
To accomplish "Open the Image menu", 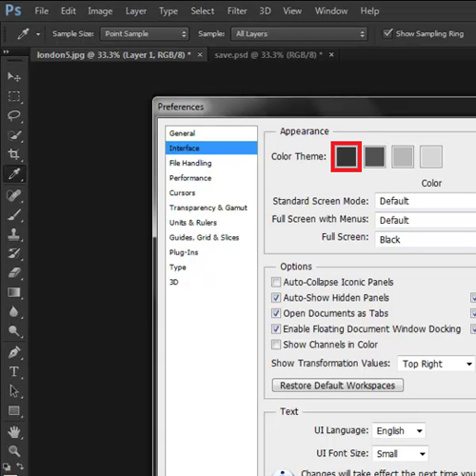I will pos(100,11).
